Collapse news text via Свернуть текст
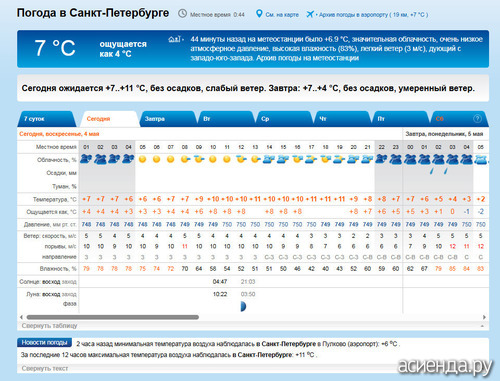 coord(45,368)
